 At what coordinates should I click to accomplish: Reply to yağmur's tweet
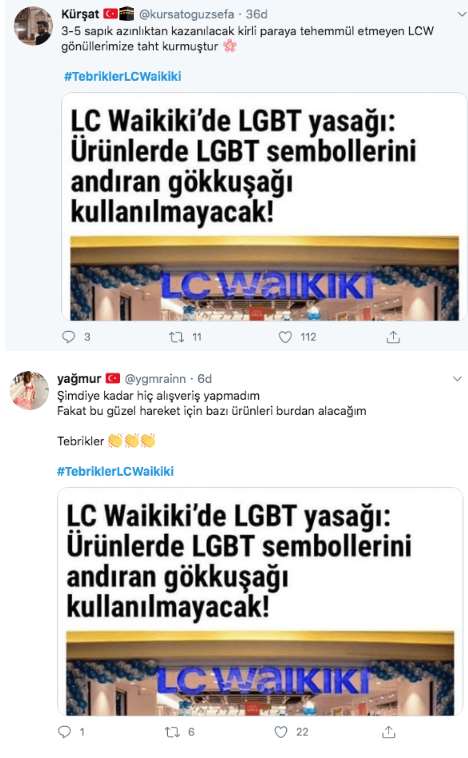click(x=64, y=731)
